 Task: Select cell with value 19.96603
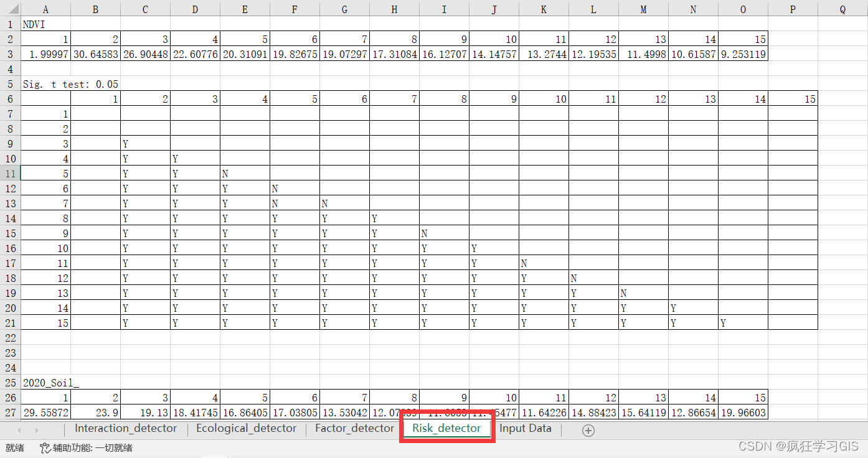[743, 413]
